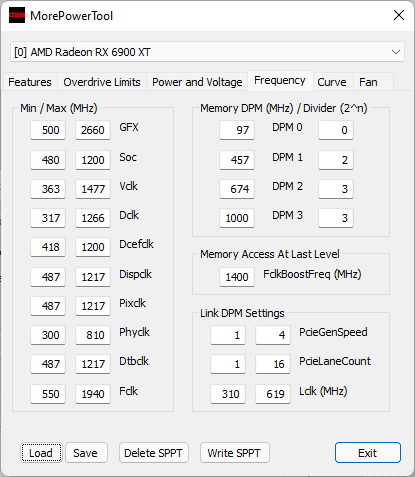Click the Save button
This screenshot has height=477, width=415.
click(86, 453)
